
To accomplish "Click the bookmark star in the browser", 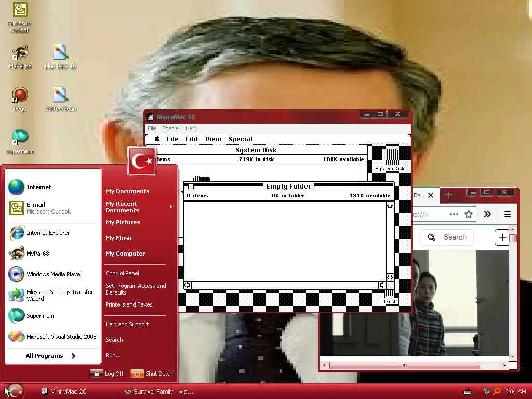I will click(x=469, y=214).
